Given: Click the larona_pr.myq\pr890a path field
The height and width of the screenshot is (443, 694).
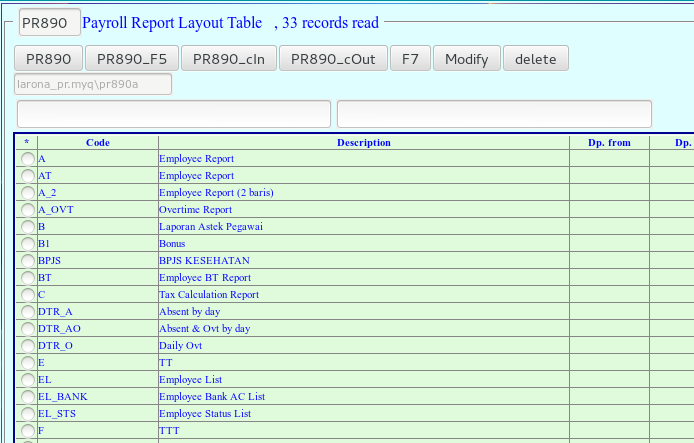Looking at the screenshot, I should 93,85.
